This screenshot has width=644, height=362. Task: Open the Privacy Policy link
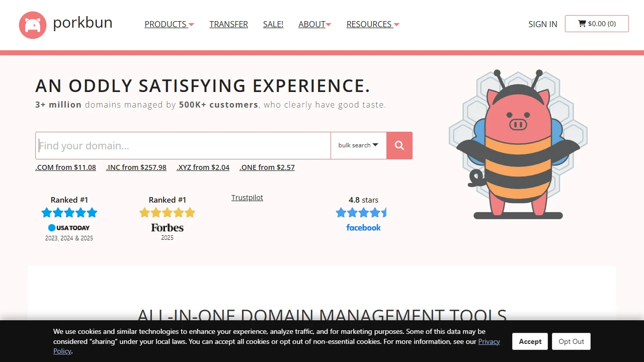coord(489,341)
